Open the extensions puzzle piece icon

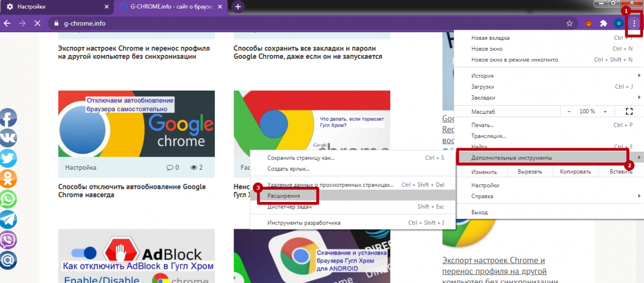pyautogui.click(x=603, y=23)
